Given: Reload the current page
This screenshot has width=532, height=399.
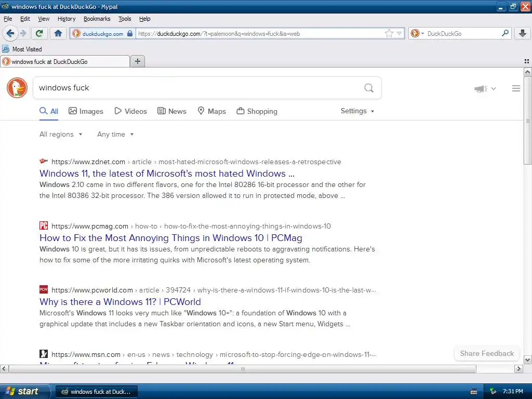Looking at the screenshot, I should [x=39, y=33].
